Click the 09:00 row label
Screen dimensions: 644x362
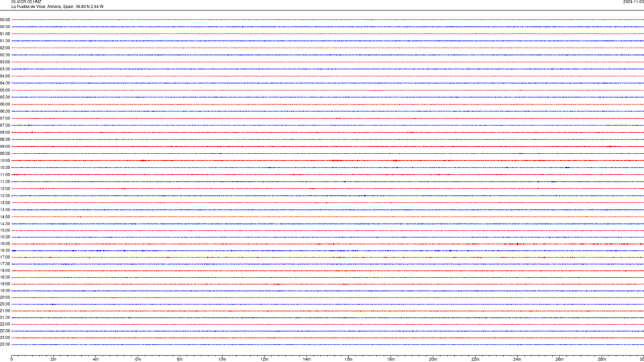5,147
